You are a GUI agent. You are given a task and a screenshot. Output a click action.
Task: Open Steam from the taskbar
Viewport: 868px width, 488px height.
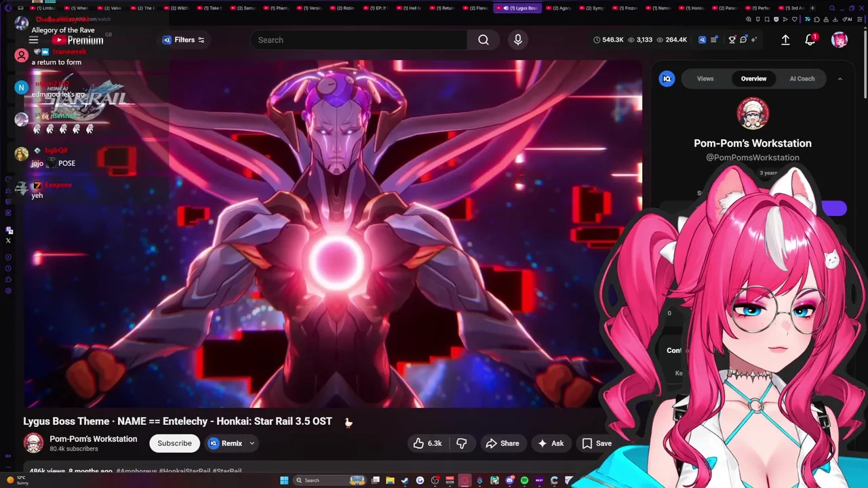point(405,481)
